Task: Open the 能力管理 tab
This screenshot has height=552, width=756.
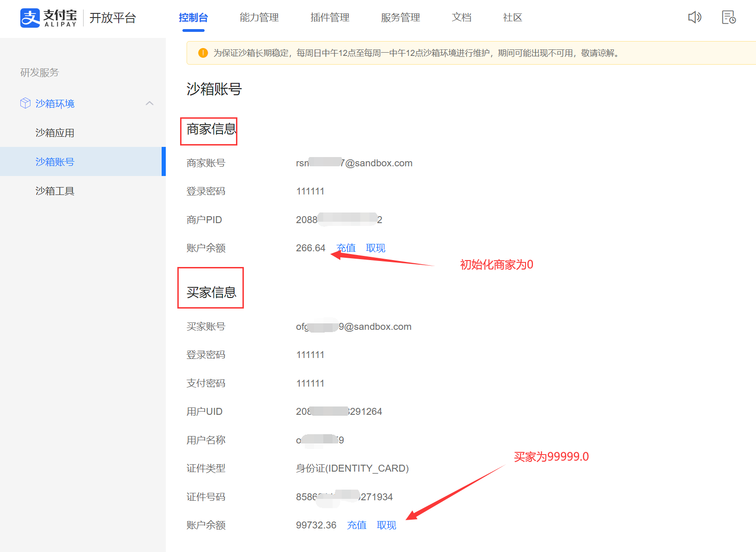Action: (259, 18)
